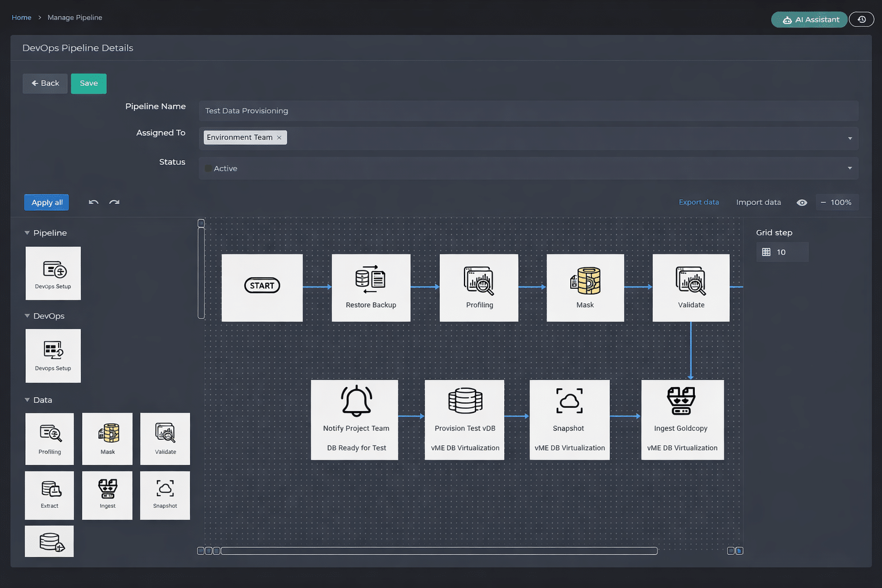Click the canvas horizontal scrollbar
Screen dimensions: 882x588
click(439, 551)
